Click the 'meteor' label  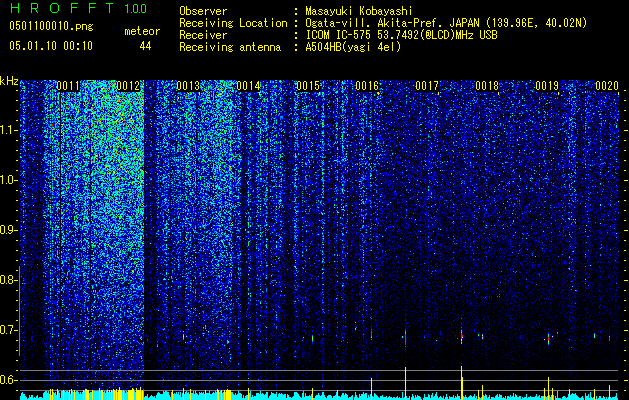142,31
